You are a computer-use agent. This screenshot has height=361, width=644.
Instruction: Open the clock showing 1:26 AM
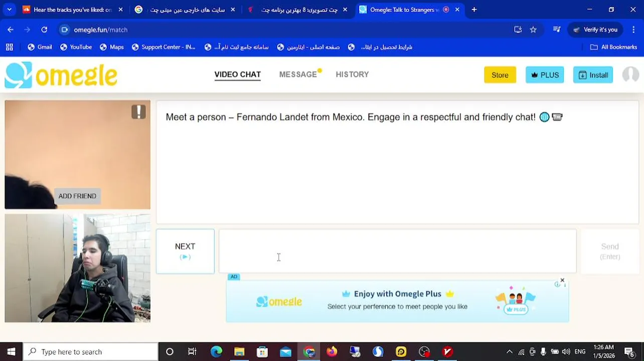pyautogui.click(x=603, y=351)
